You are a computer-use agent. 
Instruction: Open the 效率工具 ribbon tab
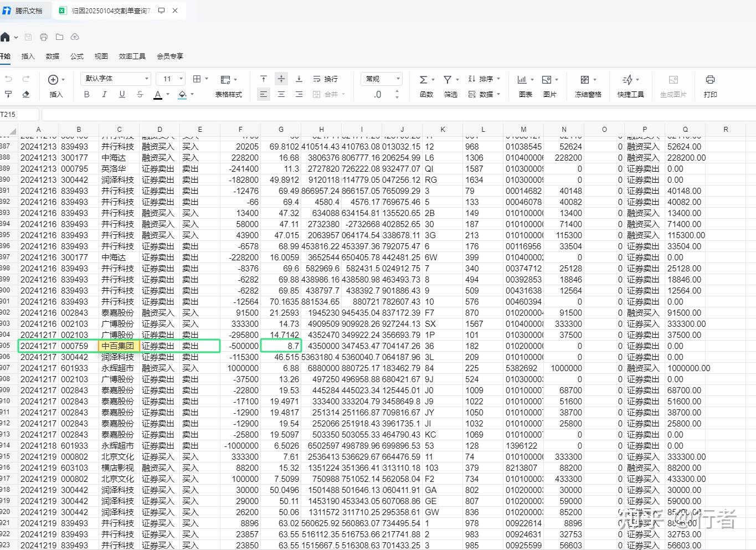pyautogui.click(x=132, y=56)
